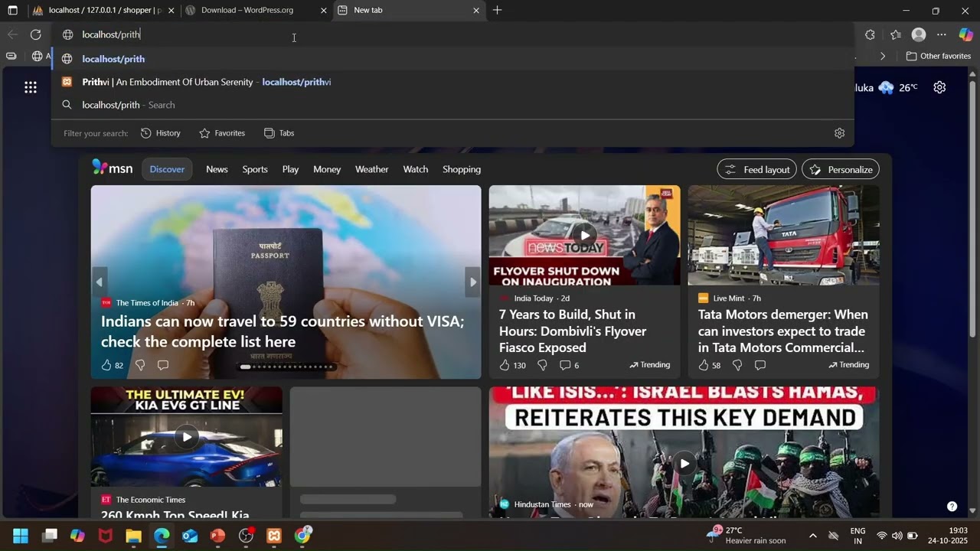Click the Personalize button
The width and height of the screenshot is (980, 551).
841,169
